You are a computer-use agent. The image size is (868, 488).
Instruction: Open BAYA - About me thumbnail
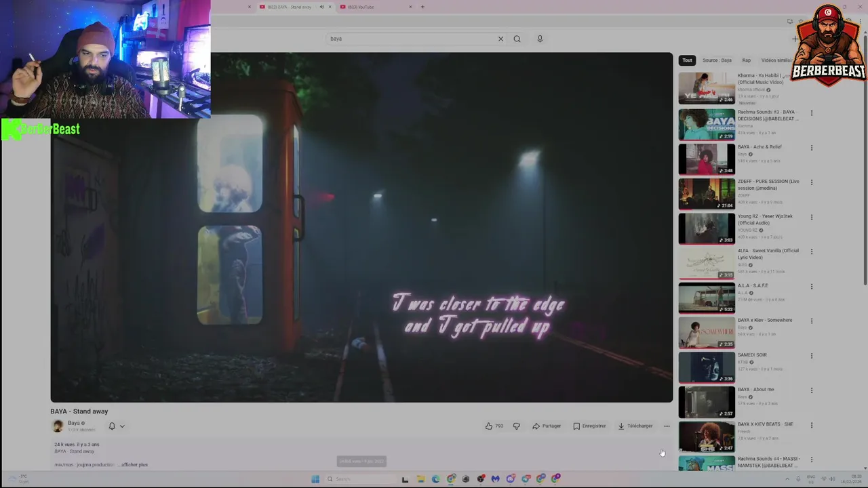pos(707,402)
